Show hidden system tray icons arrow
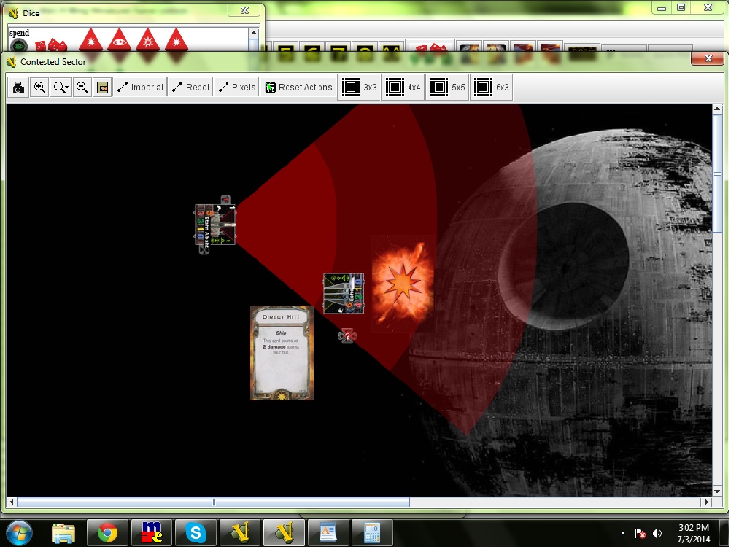The image size is (747, 560). point(622,534)
